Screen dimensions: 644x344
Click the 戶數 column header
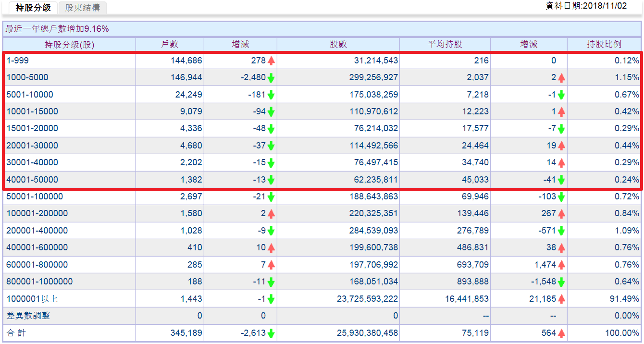point(170,44)
